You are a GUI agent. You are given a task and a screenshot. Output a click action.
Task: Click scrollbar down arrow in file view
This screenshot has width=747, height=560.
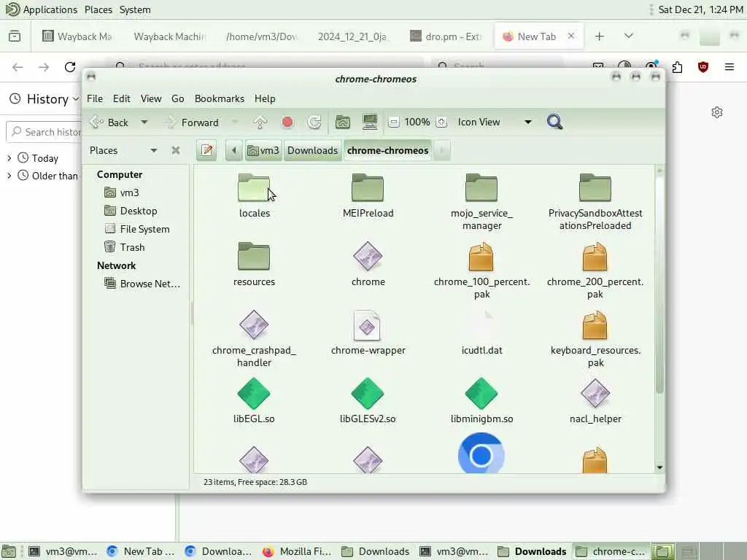[659, 467]
